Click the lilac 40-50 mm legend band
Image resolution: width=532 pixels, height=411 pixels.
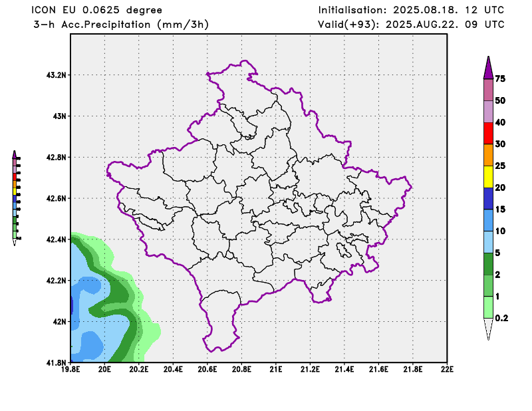coord(488,112)
